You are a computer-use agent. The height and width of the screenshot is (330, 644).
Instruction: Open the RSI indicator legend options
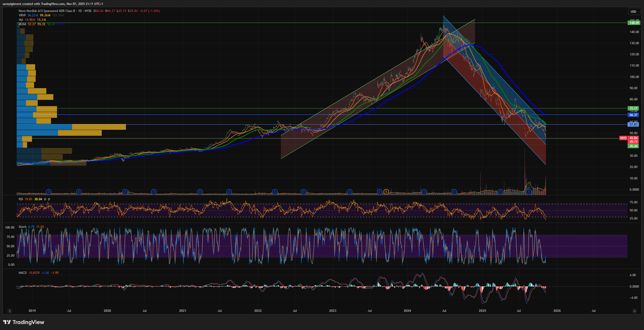tap(21, 199)
